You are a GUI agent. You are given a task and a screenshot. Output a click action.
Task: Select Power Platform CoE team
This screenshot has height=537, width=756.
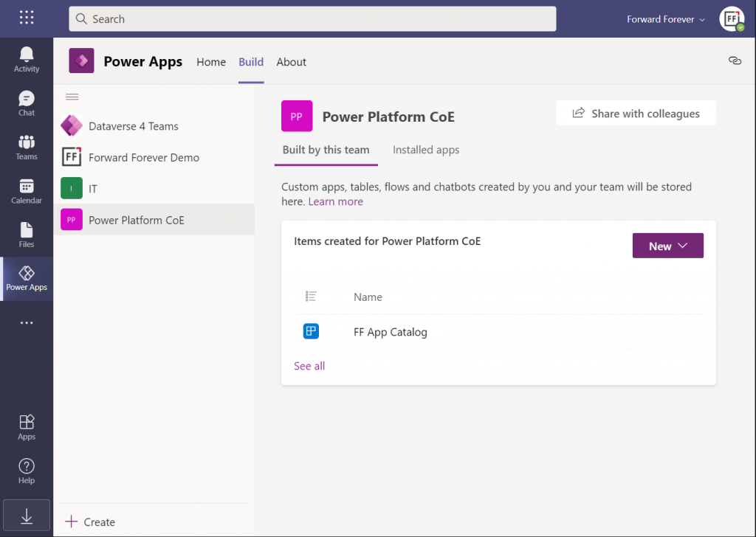point(154,220)
